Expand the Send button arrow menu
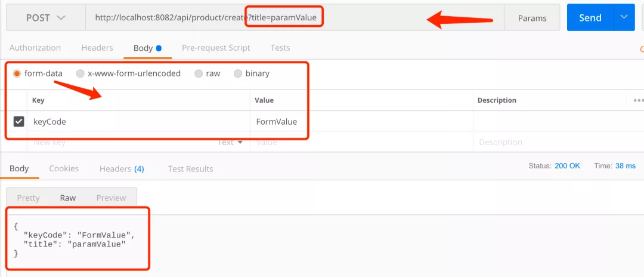The width and height of the screenshot is (644, 277). pyautogui.click(x=624, y=17)
